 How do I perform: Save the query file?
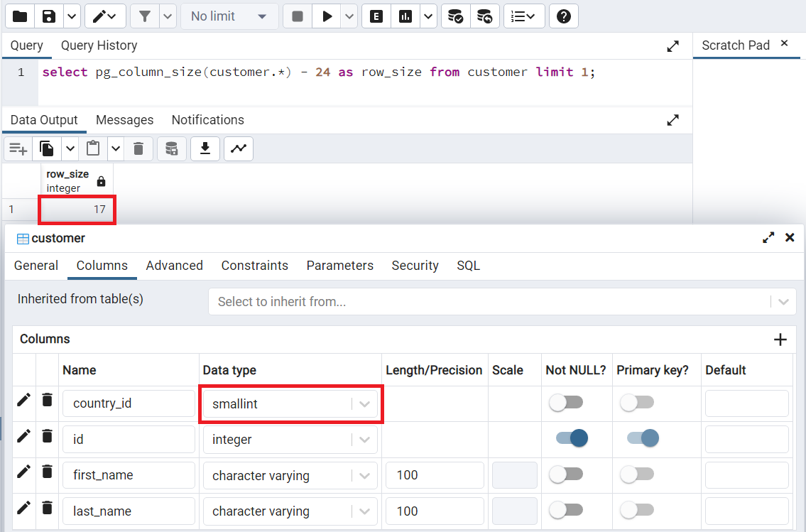(x=49, y=16)
